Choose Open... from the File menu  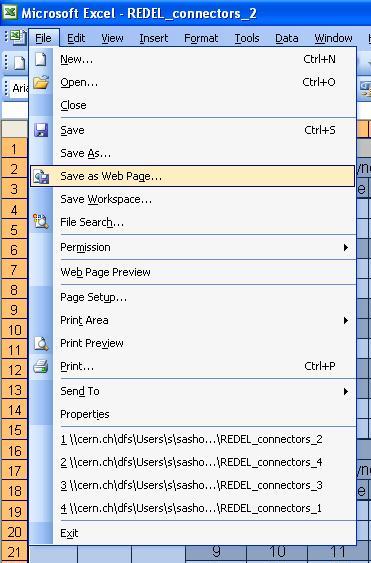pos(193,82)
